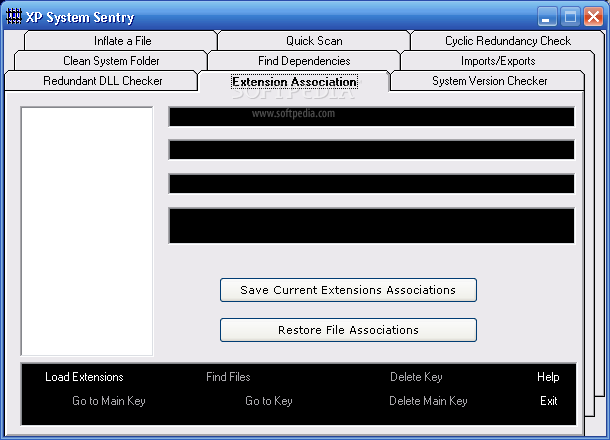Switch to Redundant DLL Checker tab
Viewport: 610px width, 440px height.
click(102, 81)
